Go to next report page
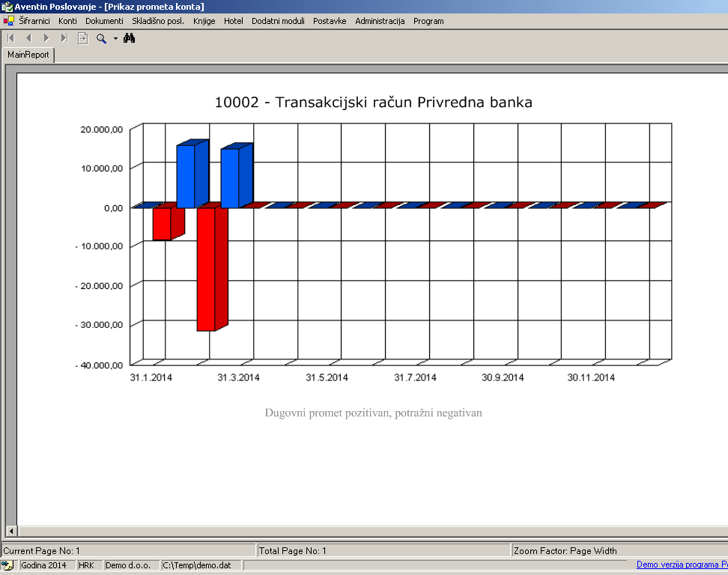The height and width of the screenshot is (575, 728). pos(46,38)
